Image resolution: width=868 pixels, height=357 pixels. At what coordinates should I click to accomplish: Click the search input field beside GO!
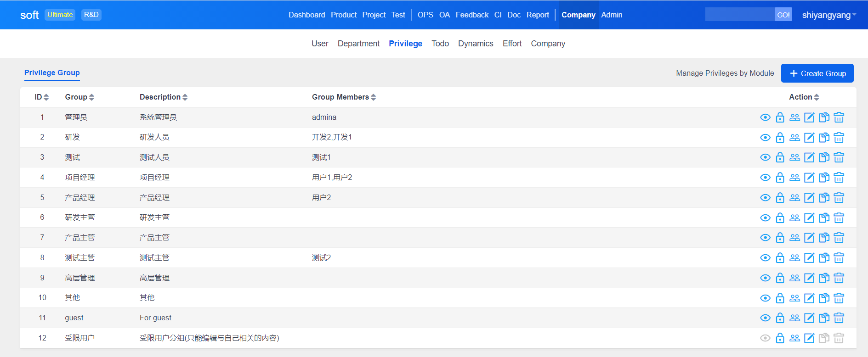tap(739, 15)
